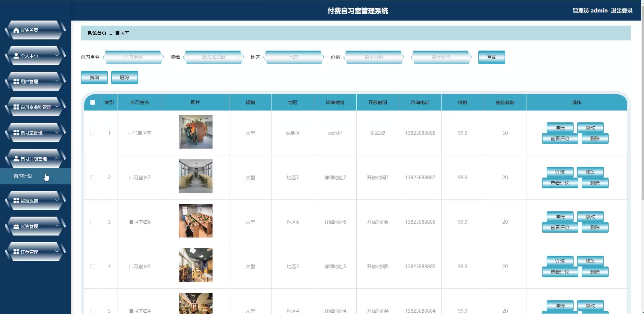Viewport: 644px width, 314px height.
Task: Check the checkbox for row 自习室名6
Action: coord(93,222)
